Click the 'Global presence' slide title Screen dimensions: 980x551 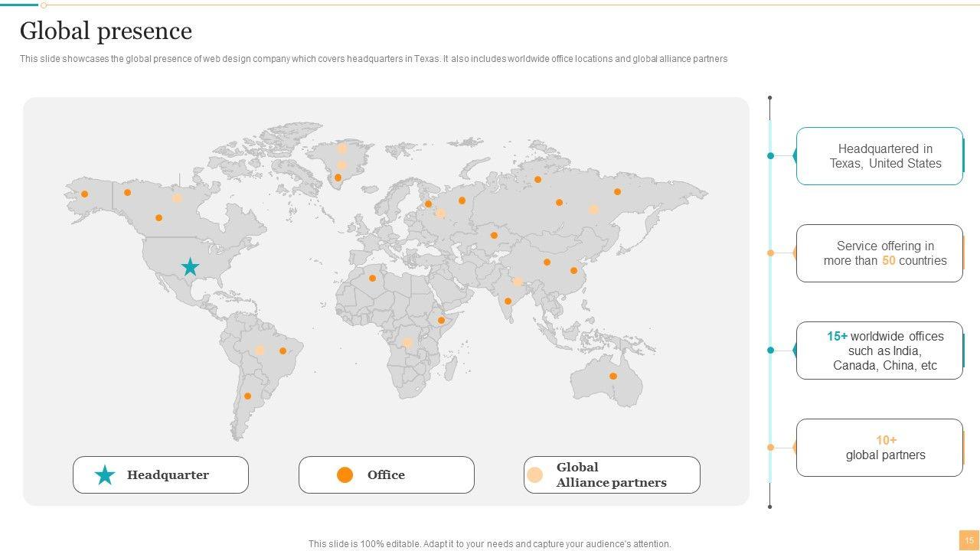coord(106,31)
